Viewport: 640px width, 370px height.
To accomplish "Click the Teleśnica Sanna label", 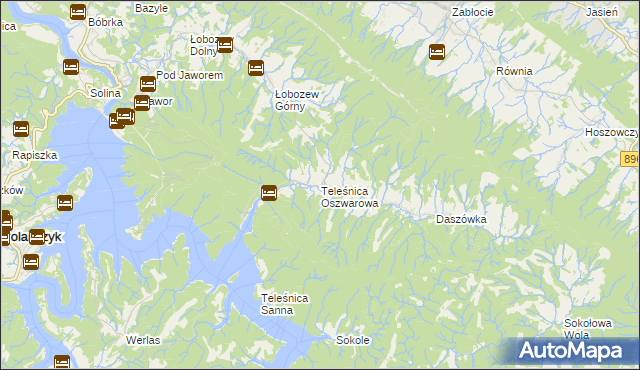I will [284, 304].
